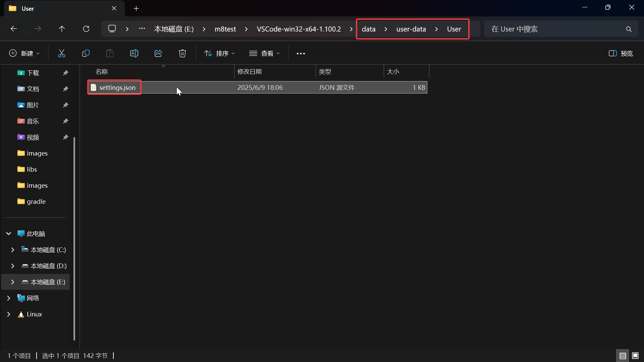Expand Local Disk (C:) tree node
The height and width of the screenshot is (362, 644).
point(13,250)
